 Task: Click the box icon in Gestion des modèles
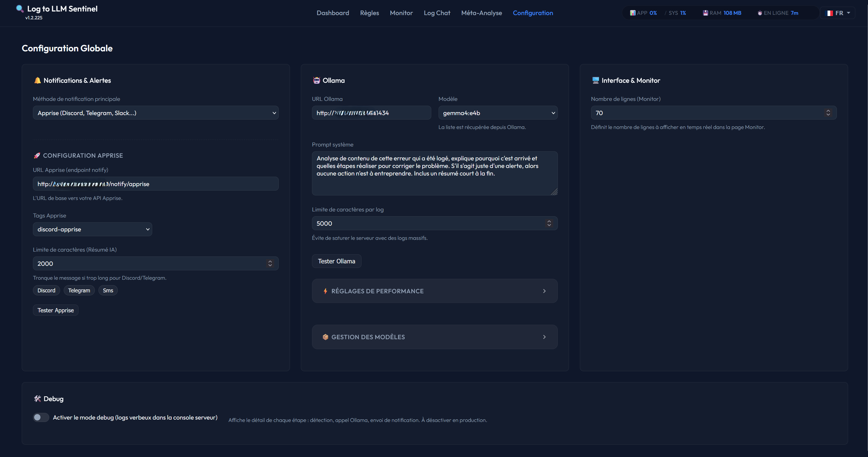point(325,337)
